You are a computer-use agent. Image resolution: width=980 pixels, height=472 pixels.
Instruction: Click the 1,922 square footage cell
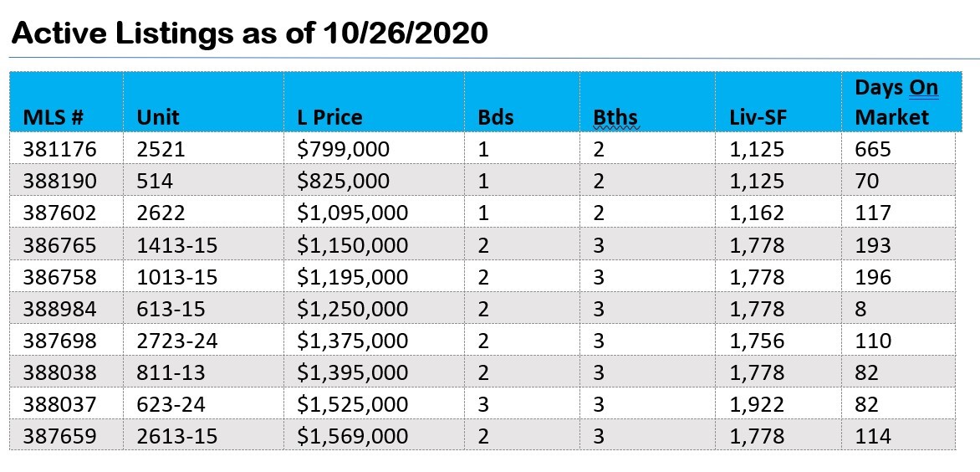coord(756,404)
